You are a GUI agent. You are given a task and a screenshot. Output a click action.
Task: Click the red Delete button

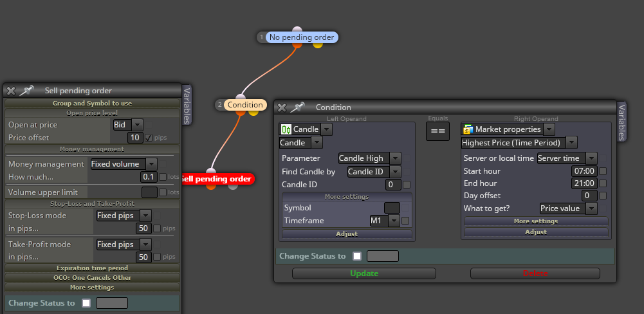(x=535, y=273)
